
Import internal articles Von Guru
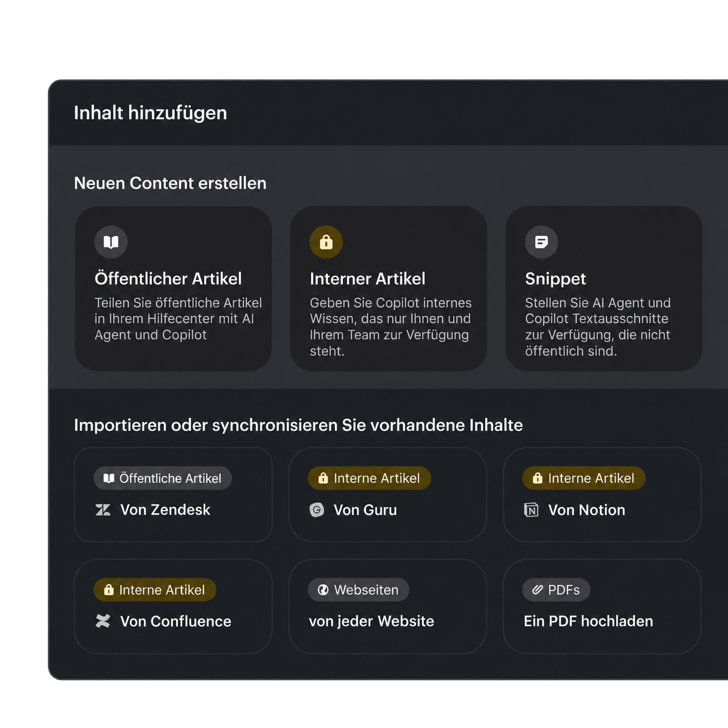(388, 495)
